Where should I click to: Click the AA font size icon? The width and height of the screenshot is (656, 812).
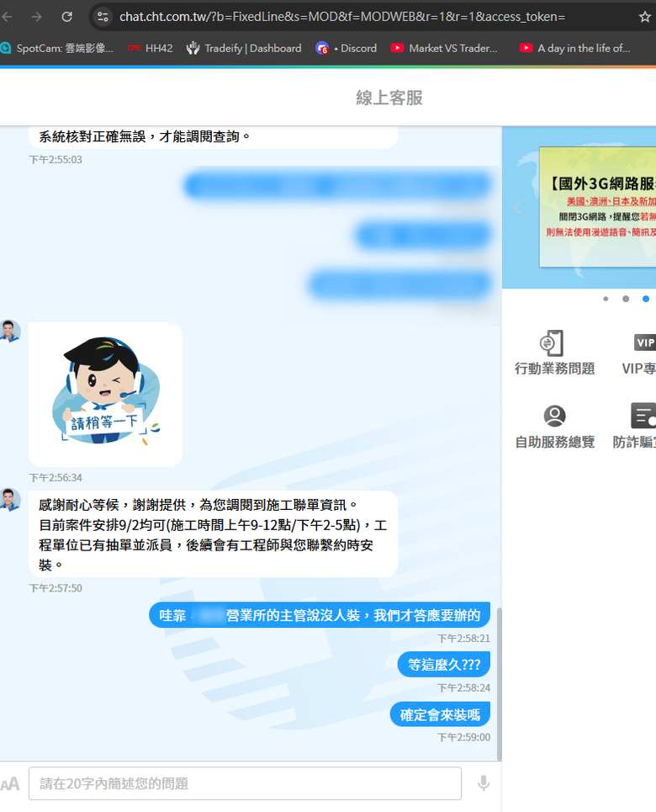point(10,783)
